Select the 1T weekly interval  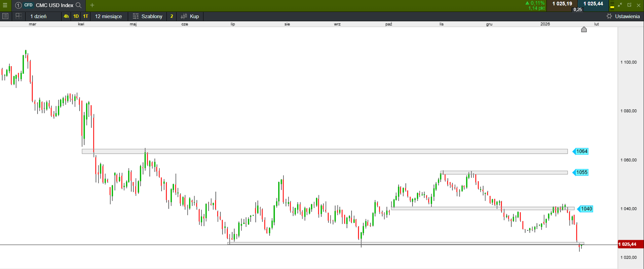pos(86,16)
